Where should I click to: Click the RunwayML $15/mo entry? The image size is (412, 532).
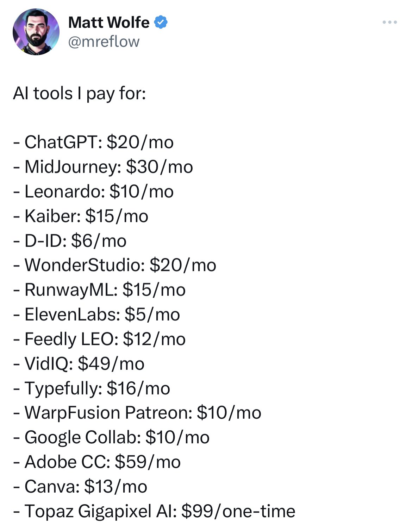[100, 290]
